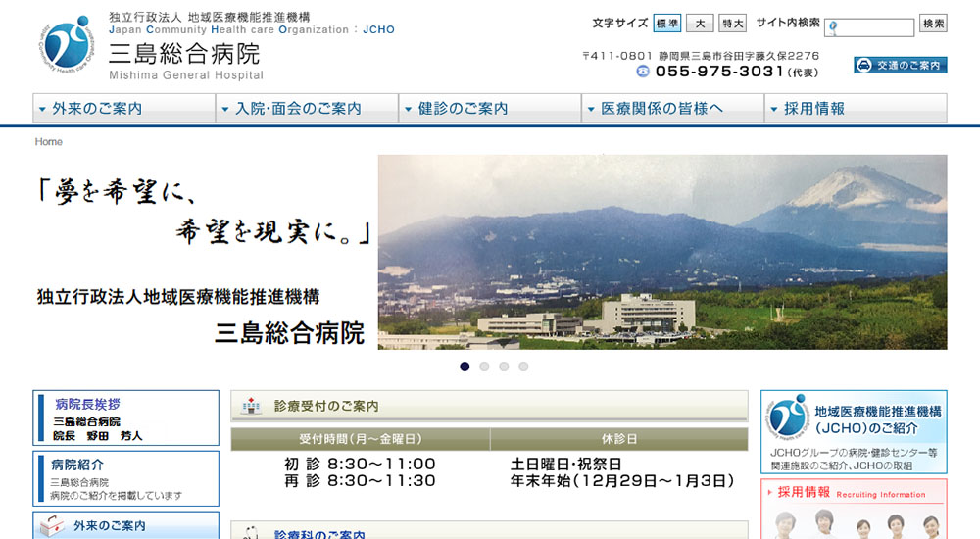This screenshot has width=980, height=539.
Task: Click the phone number 055-975-3031
Action: [x=719, y=72]
